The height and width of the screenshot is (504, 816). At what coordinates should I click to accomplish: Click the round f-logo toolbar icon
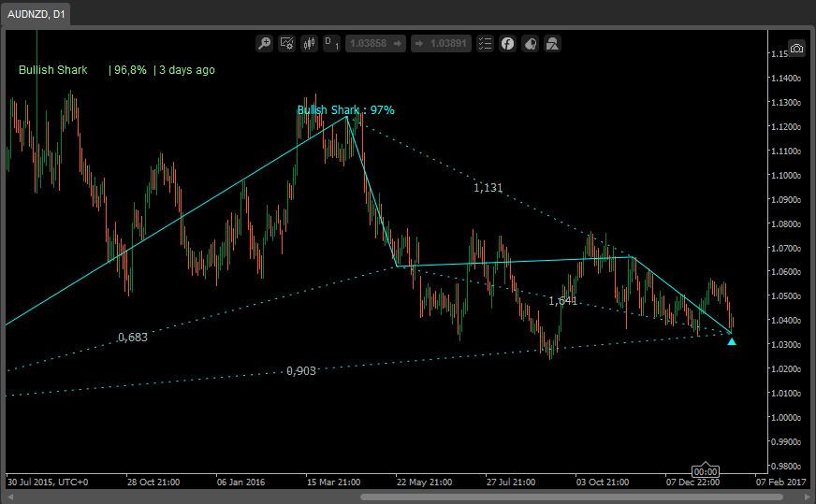coord(507,43)
